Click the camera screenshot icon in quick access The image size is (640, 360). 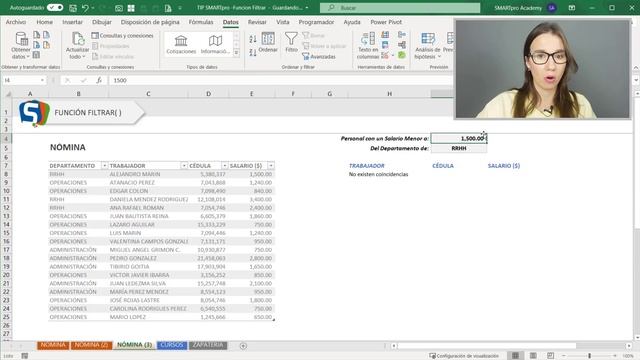119,8
